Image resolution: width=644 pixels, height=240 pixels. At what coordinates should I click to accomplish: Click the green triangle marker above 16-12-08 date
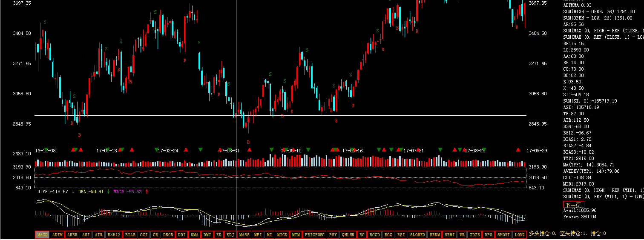[46, 149]
